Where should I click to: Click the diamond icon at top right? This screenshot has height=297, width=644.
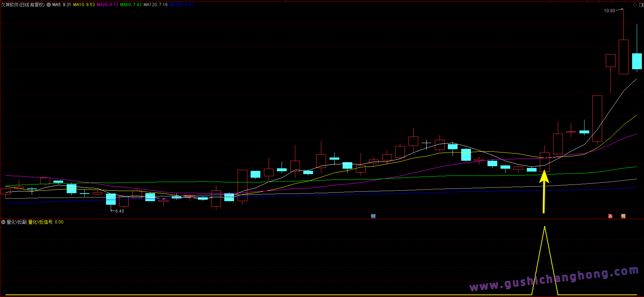tap(635, 5)
